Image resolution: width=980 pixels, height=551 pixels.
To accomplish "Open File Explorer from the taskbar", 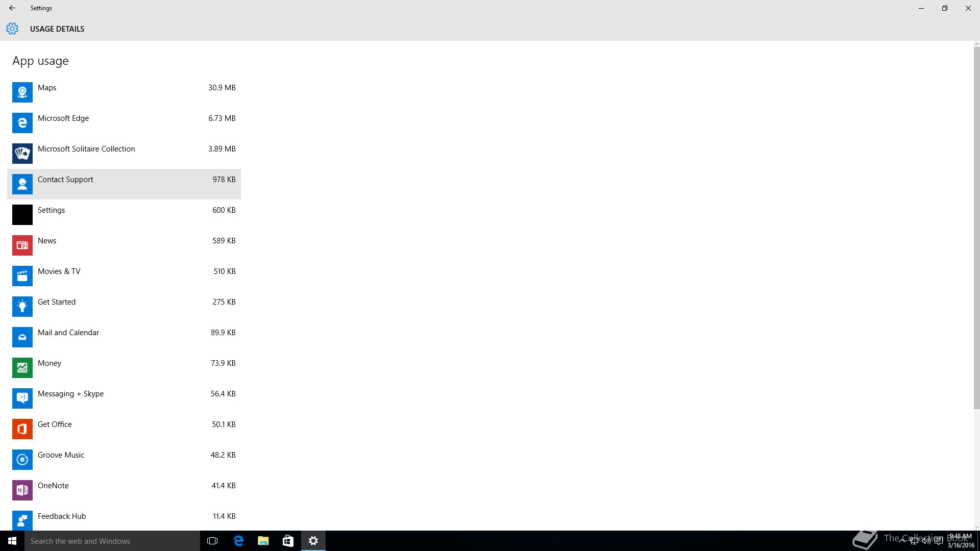I will [263, 541].
